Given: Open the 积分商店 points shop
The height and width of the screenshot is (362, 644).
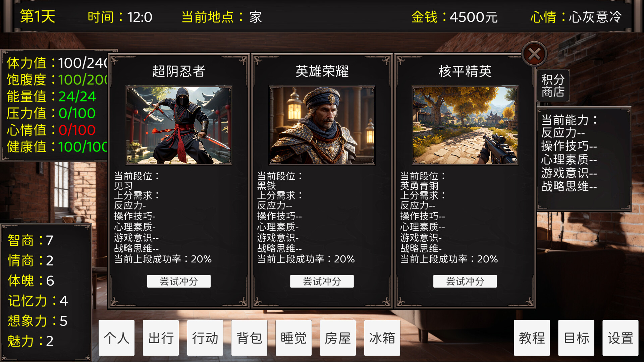Looking at the screenshot, I should (x=553, y=85).
